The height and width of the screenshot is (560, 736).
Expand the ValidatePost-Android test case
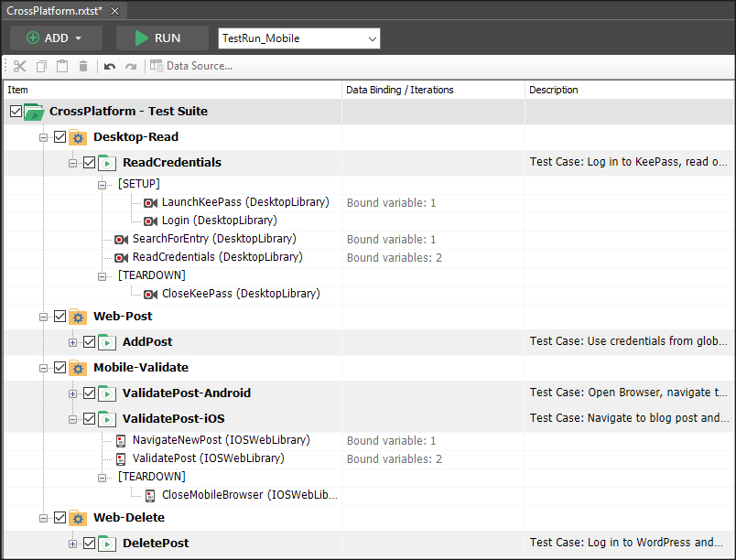click(72, 393)
